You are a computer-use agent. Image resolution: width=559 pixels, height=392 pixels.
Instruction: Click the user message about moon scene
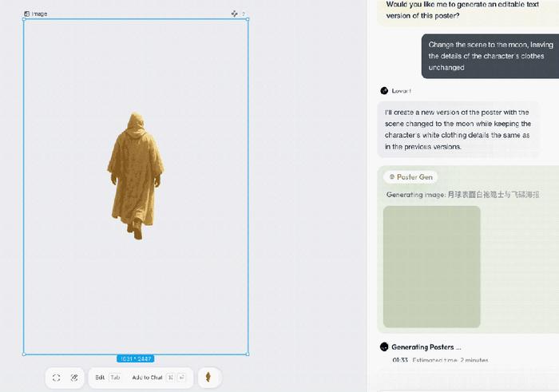pyautogui.click(x=490, y=56)
